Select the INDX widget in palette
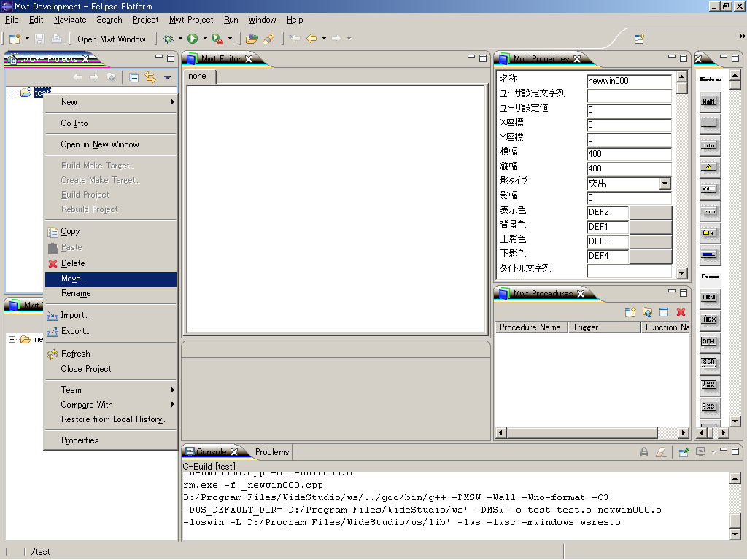 tap(708, 319)
